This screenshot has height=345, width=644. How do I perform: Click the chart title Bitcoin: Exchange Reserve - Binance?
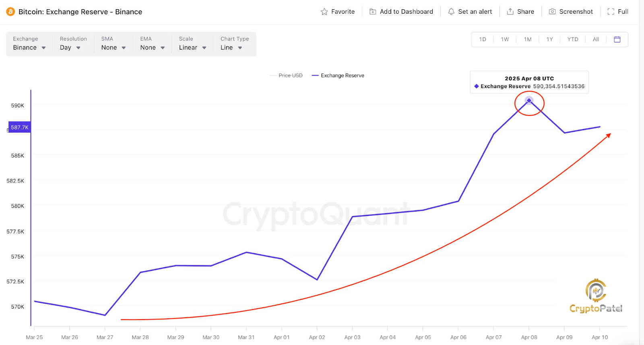(x=80, y=12)
